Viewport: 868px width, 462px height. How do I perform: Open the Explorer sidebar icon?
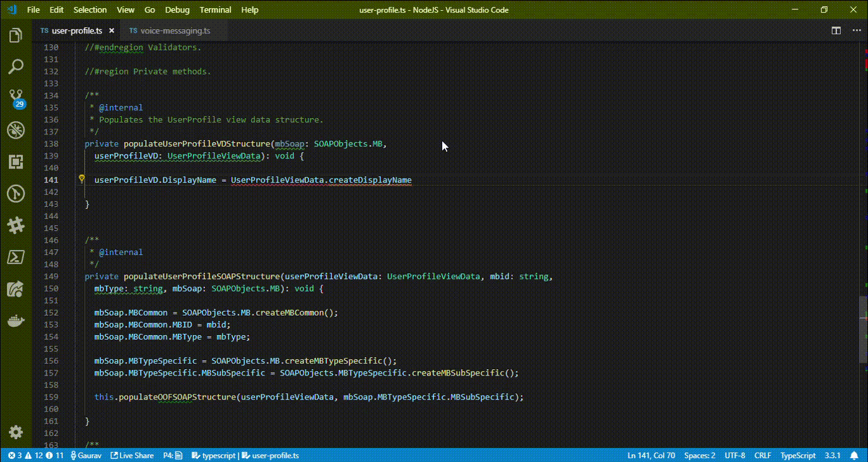(x=15, y=36)
